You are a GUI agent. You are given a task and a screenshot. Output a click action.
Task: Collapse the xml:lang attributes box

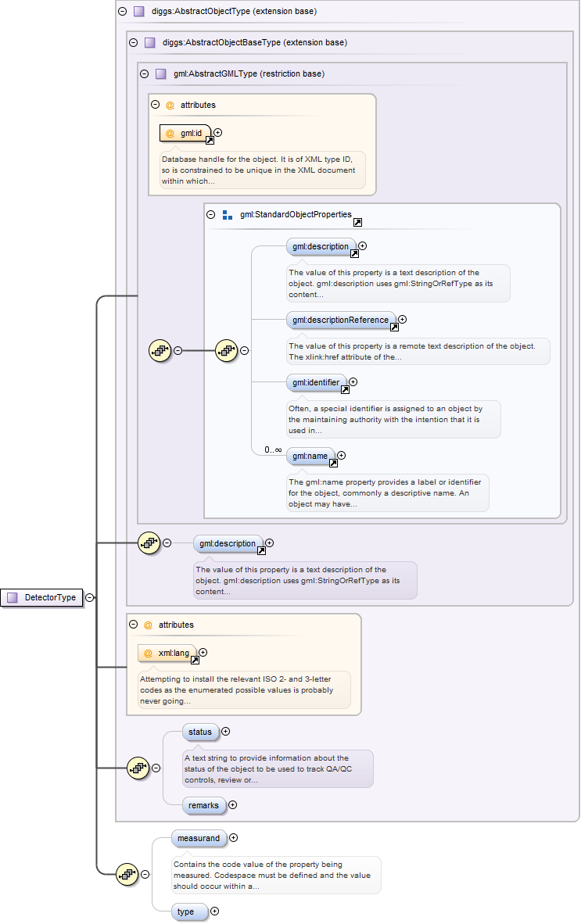pos(133,625)
